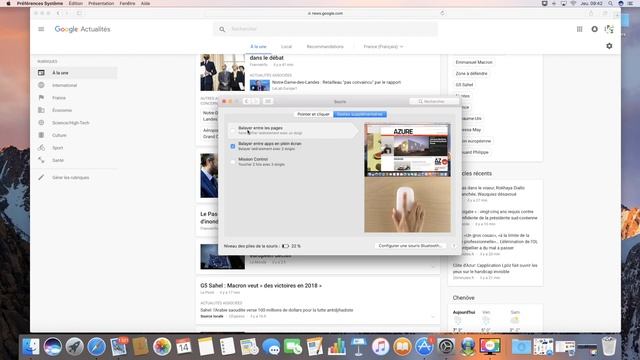The image size is (640, 360).
Task: Open the Apple menu
Action: click(8, 3)
